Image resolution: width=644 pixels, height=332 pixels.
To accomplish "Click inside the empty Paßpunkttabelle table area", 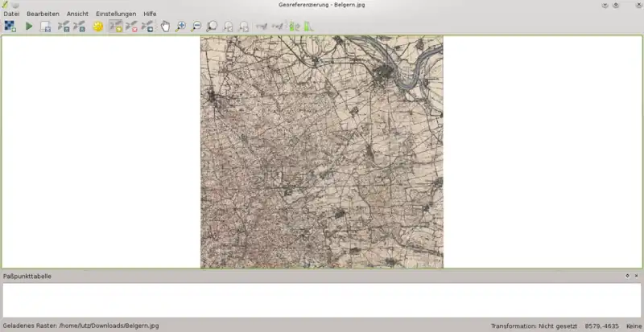I will (x=321, y=300).
